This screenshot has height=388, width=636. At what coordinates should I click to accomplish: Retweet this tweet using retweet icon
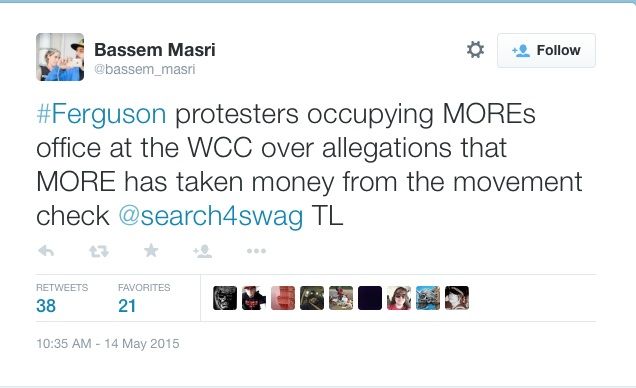99,252
